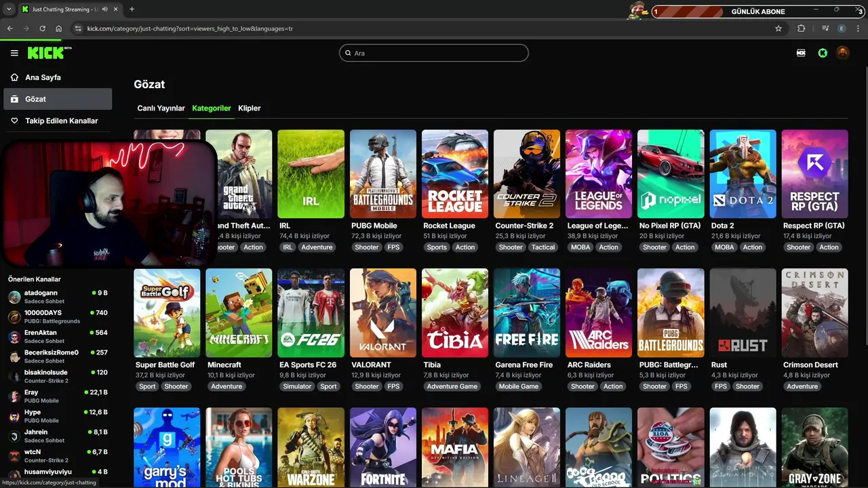Open the Minecraft category cover
This screenshot has width=868, height=488.
tap(239, 313)
